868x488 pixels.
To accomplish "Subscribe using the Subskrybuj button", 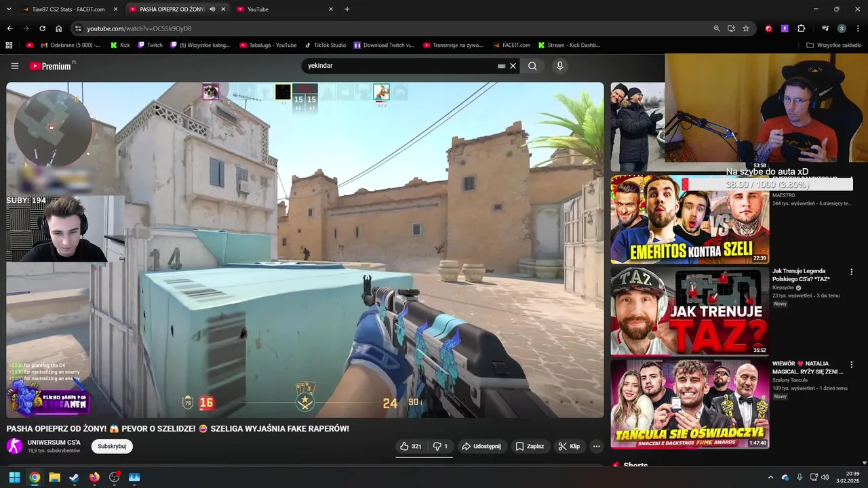I will (112, 446).
